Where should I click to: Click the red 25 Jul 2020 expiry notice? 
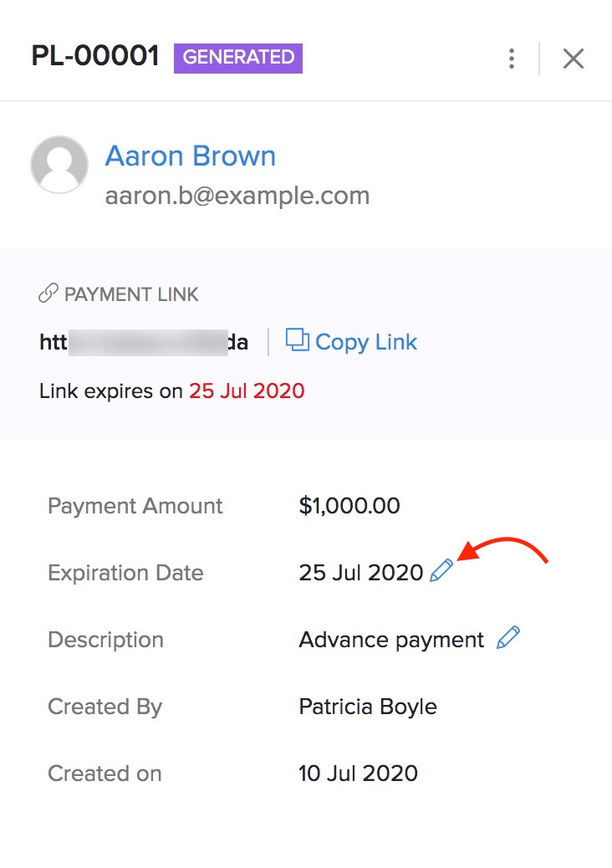pyautogui.click(x=247, y=391)
